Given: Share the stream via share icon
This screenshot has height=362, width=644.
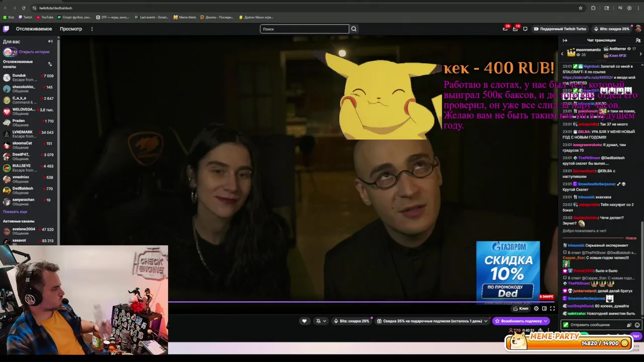Looking at the screenshot, I should (x=541, y=330).
